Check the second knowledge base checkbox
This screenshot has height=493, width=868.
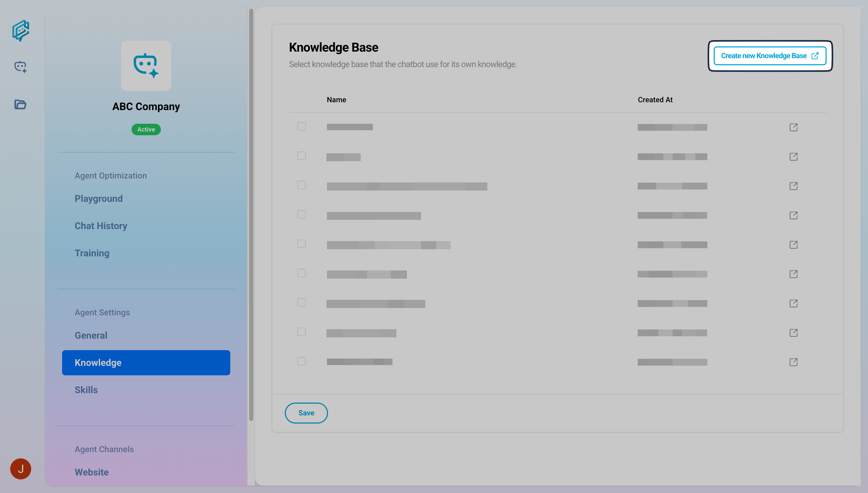302,156
